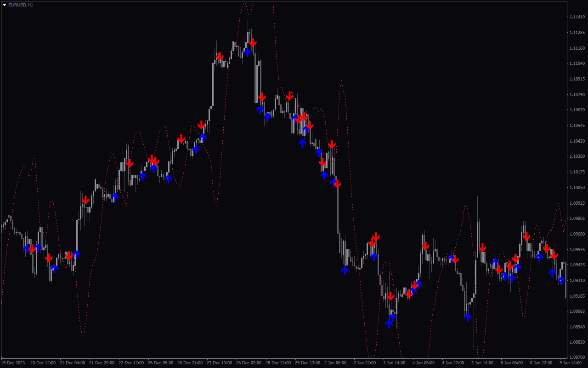This screenshot has width=588, height=368.
Task: Select the 1.11040 price label
Action: pyautogui.click(x=577, y=63)
